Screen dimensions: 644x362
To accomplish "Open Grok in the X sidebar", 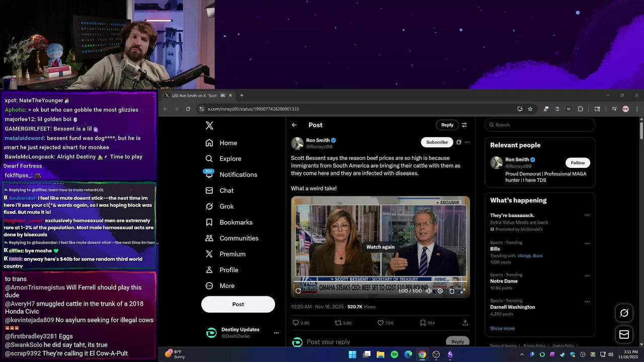I will point(220,206).
